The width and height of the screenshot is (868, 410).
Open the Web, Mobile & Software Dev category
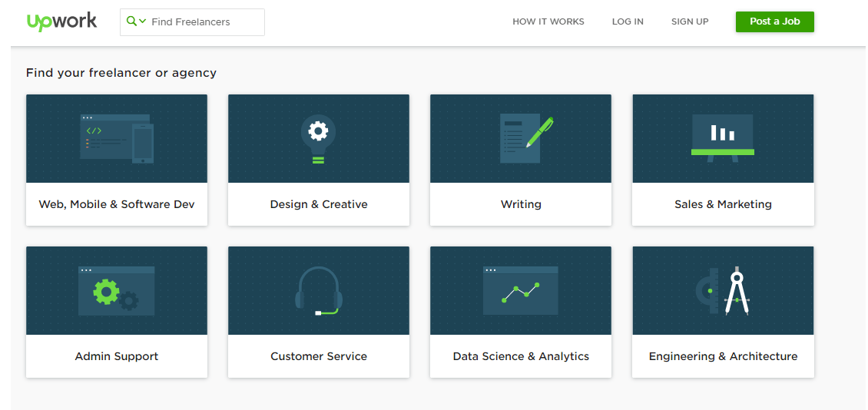pos(117,204)
